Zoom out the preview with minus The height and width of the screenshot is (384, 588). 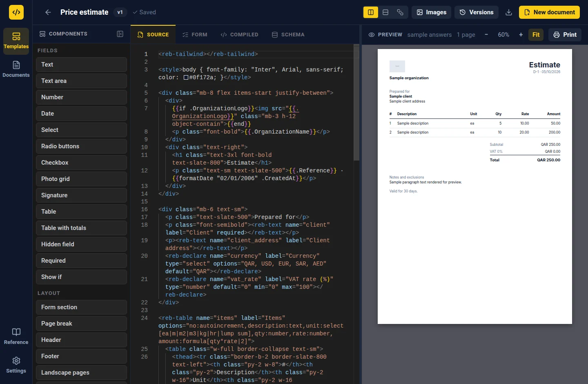[x=486, y=35]
